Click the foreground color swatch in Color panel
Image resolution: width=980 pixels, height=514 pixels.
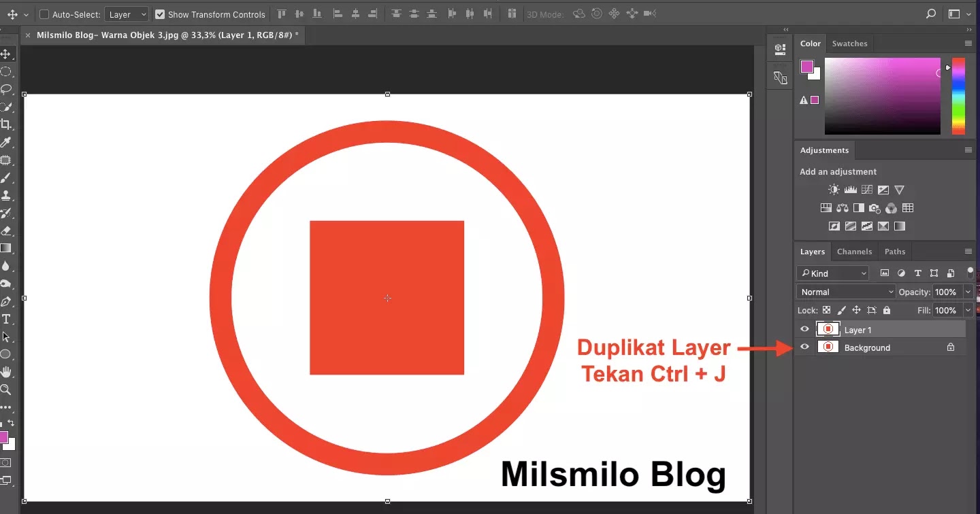(807, 67)
